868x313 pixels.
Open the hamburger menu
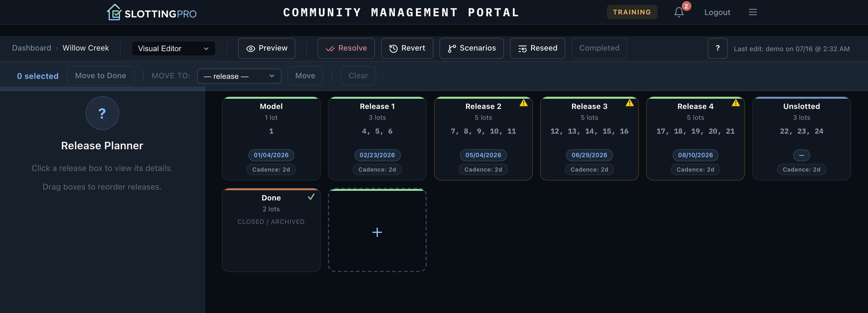[753, 12]
